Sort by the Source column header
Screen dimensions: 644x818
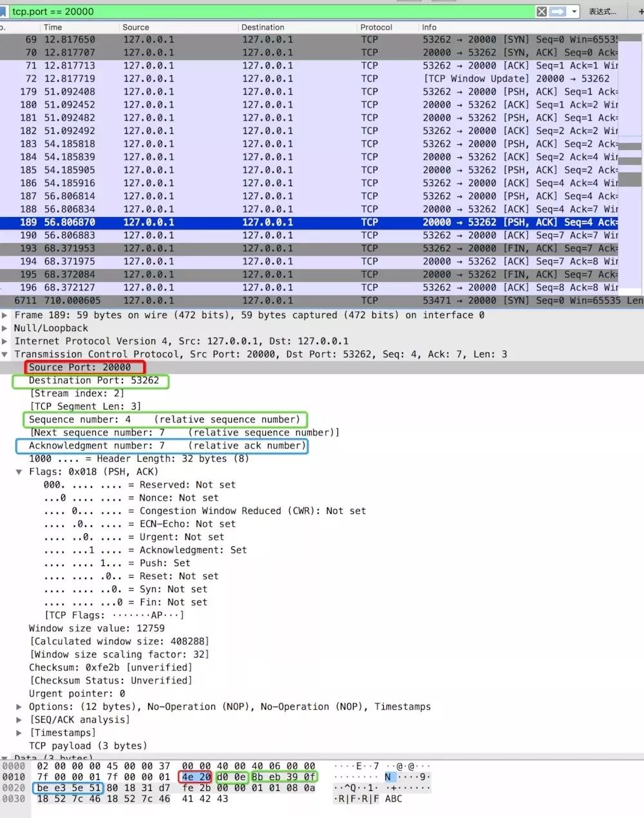(x=136, y=27)
